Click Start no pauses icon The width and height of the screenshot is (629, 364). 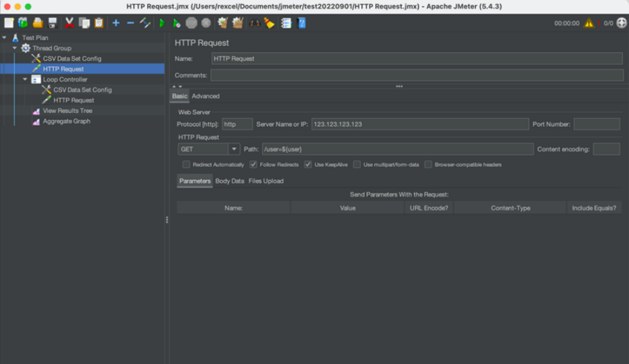(176, 23)
